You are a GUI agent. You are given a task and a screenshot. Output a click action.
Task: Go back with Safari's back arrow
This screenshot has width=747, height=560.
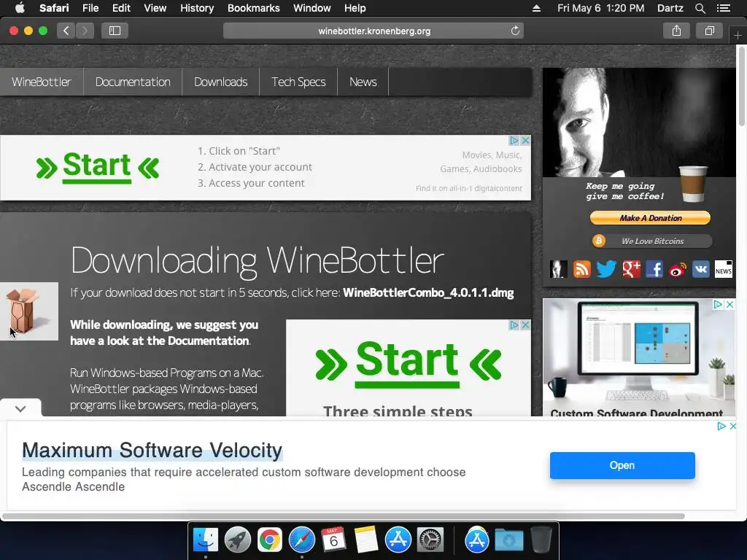click(66, 31)
